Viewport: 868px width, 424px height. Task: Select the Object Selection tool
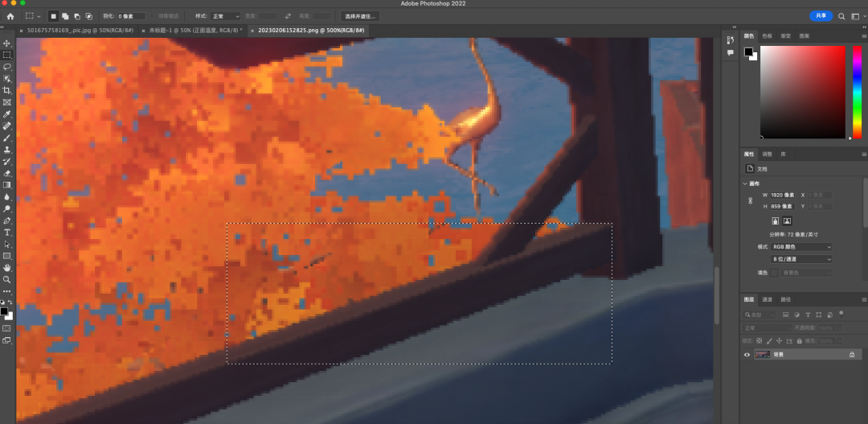click(7, 79)
